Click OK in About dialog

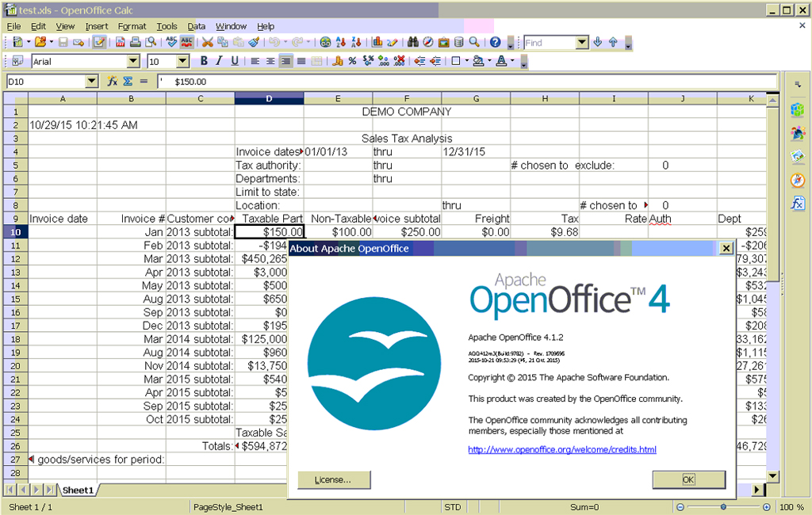[x=688, y=480]
